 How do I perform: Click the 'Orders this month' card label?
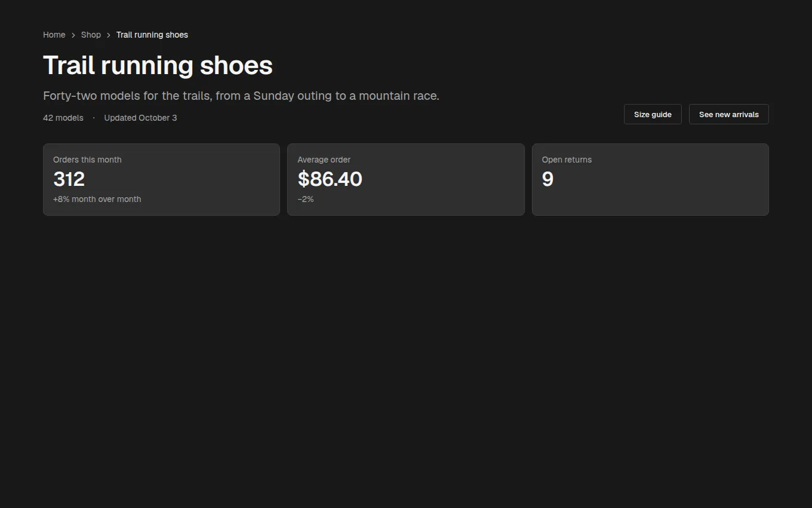[x=87, y=160]
